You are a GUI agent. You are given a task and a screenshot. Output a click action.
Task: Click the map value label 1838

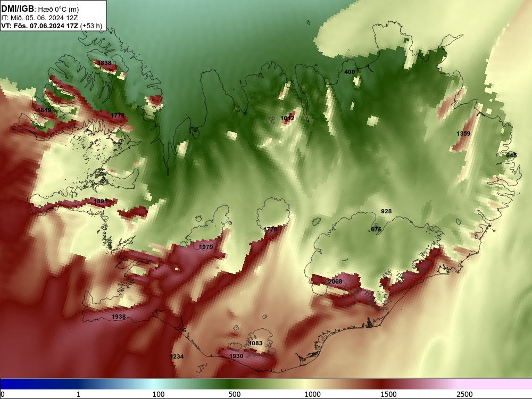coord(104,63)
